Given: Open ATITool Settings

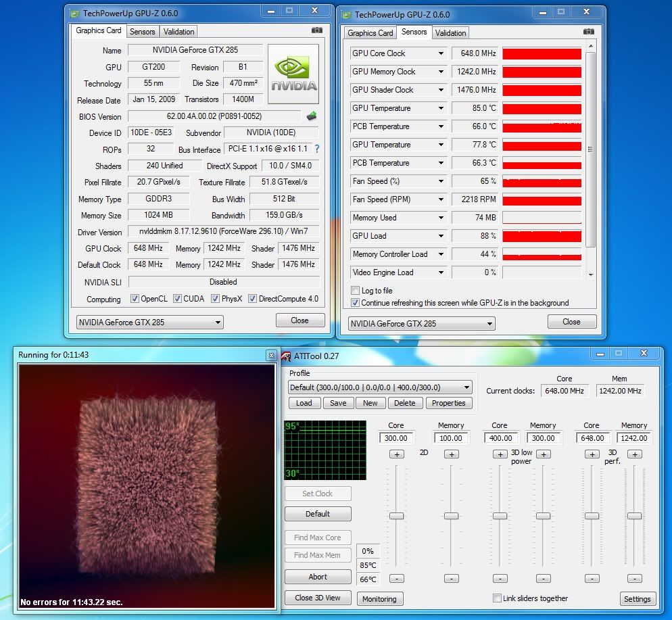Looking at the screenshot, I should [x=638, y=599].
